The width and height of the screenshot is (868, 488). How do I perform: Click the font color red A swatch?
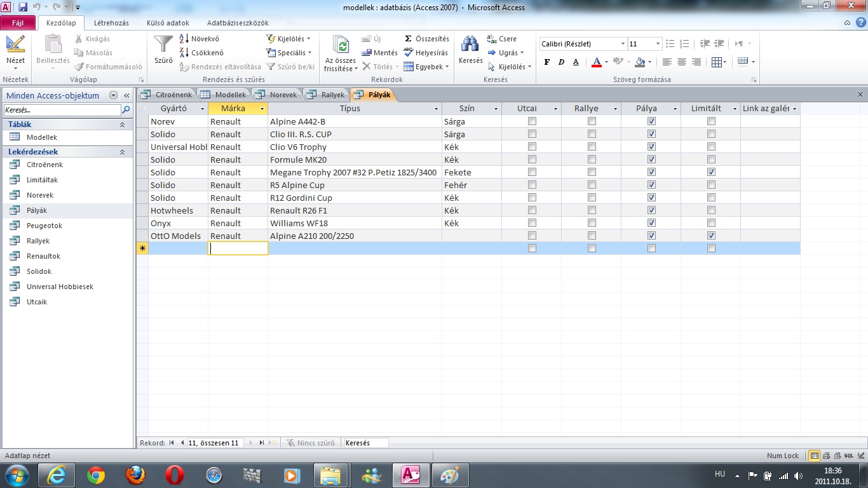tap(596, 62)
